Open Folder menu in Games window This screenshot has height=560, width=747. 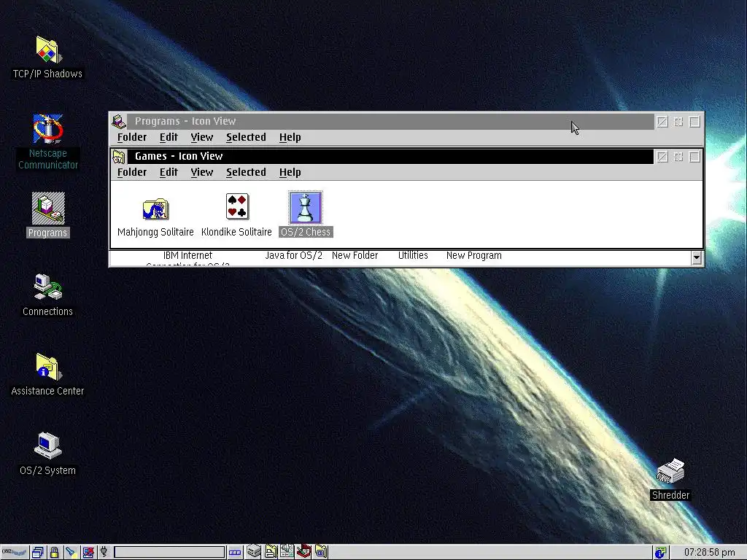coord(132,172)
